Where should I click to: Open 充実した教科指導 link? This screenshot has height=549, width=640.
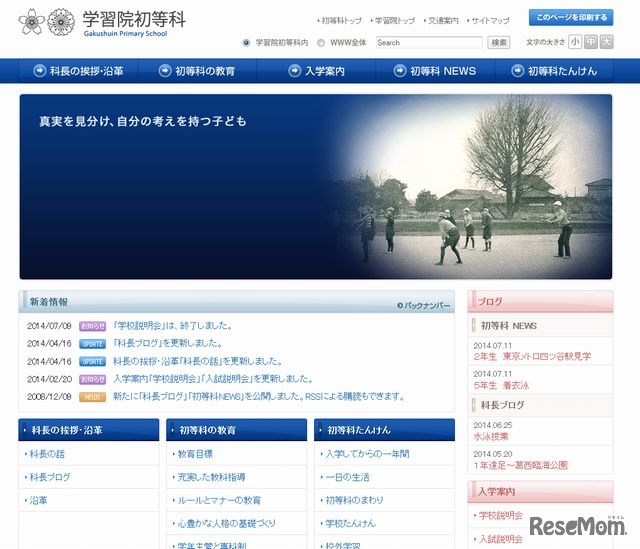click(211, 477)
